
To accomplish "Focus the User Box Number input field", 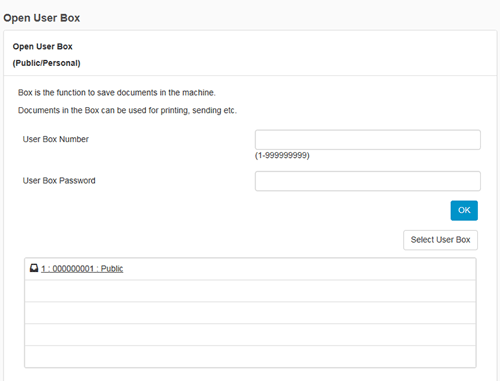I will click(x=368, y=140).
